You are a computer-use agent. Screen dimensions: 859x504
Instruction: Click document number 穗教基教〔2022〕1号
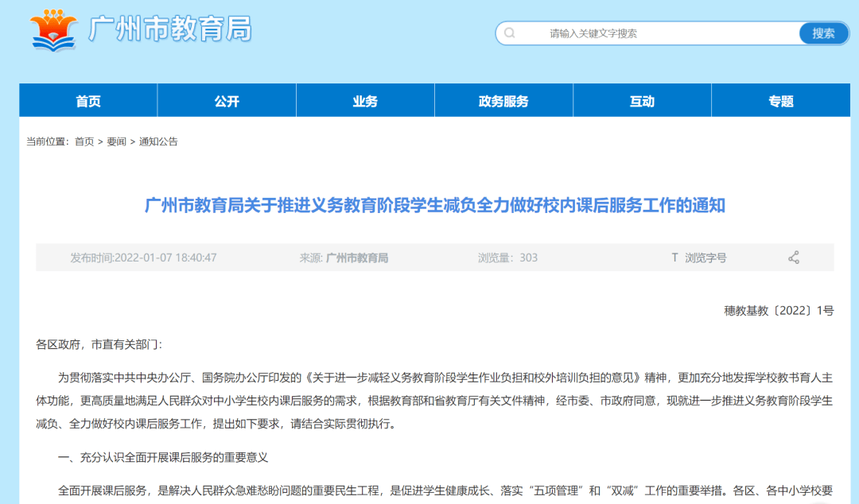779,311
